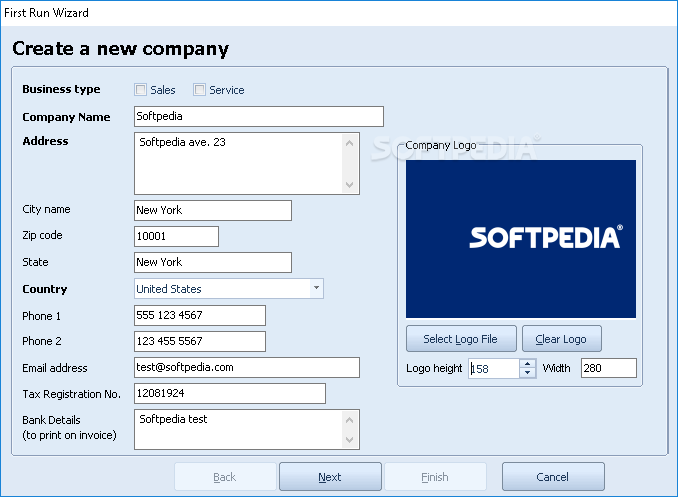The image size is (678, 497).
Task: Click the Phone 2 field
Action: [x=200, y=341]
